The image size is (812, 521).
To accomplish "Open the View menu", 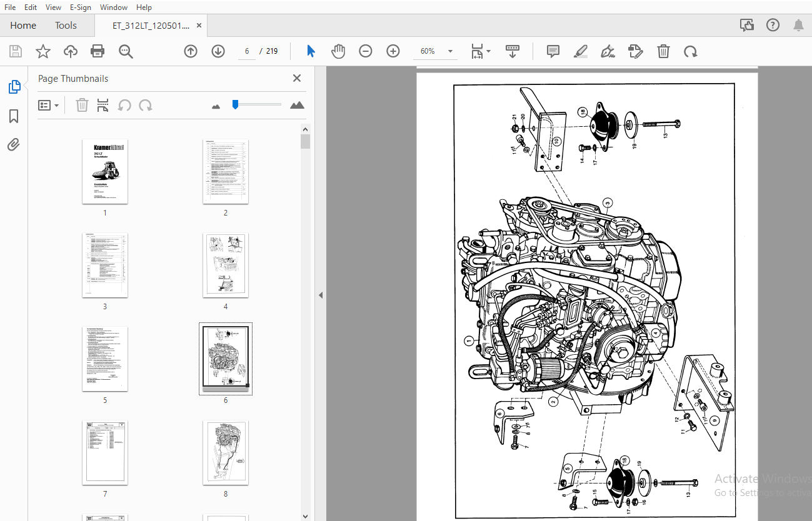I will pos(54,7).
